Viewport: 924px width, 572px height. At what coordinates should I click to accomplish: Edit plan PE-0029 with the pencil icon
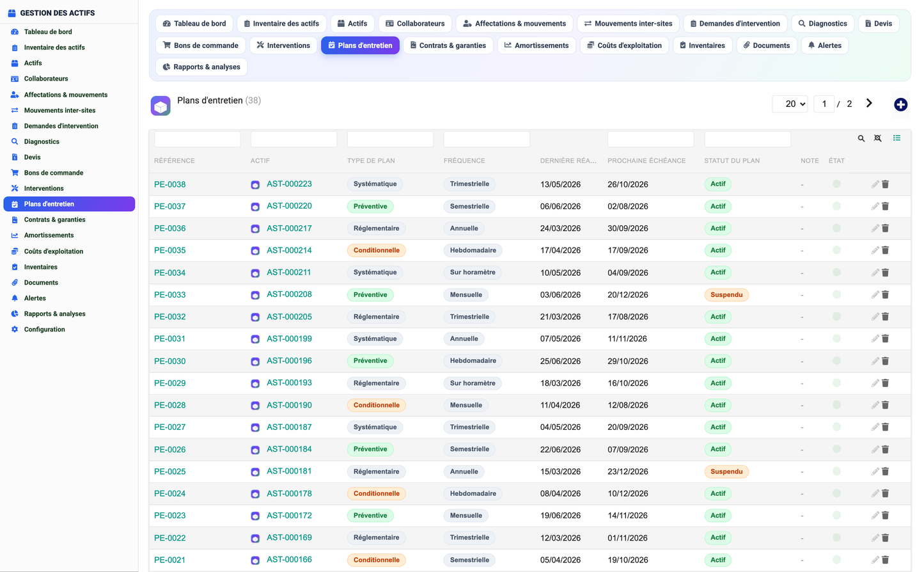point(875,383)
